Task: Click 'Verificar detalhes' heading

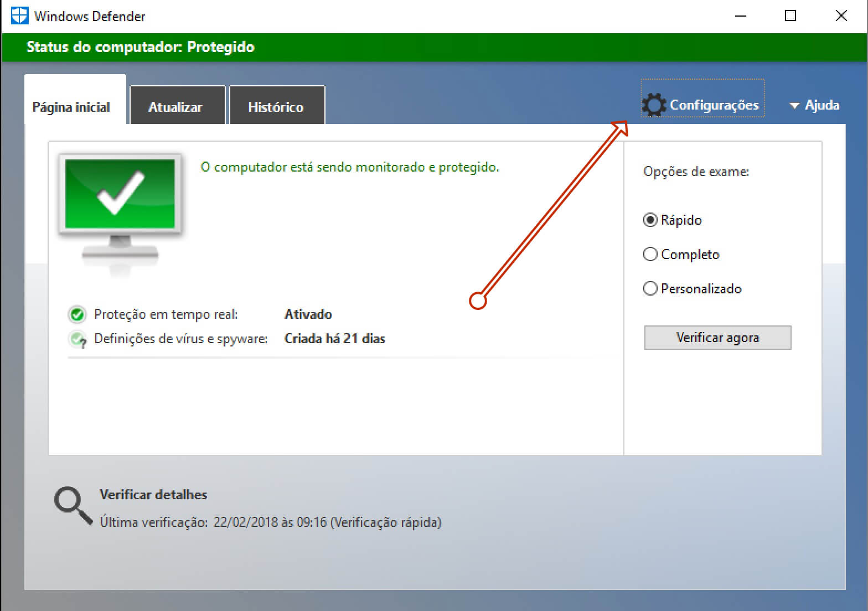Action: click(x=153, y=494)
